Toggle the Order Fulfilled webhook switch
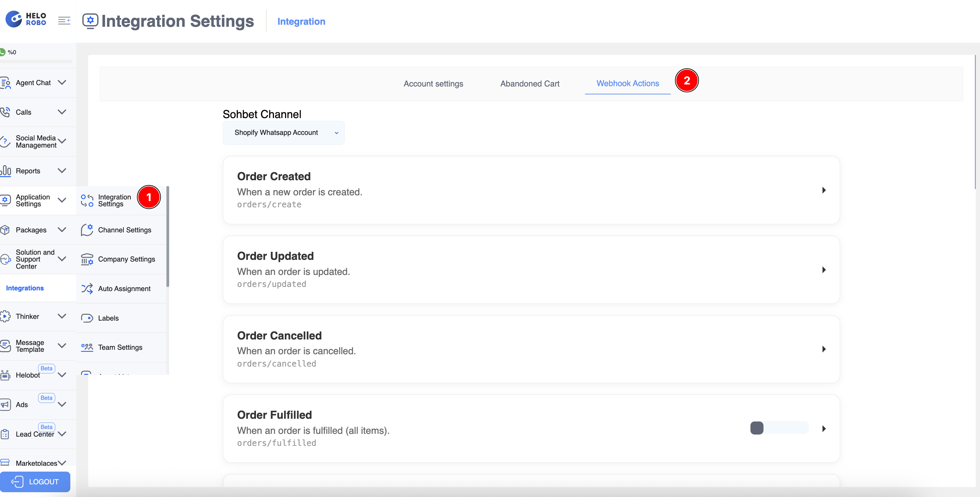980x497 pixels. point(779,428)
